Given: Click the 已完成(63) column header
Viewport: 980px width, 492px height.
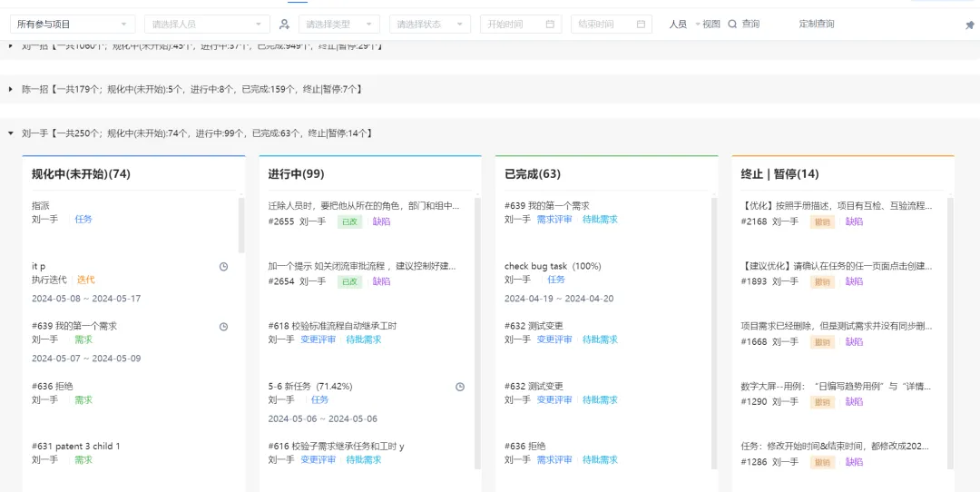Looking at the screenshot, I should pos(532,173).
